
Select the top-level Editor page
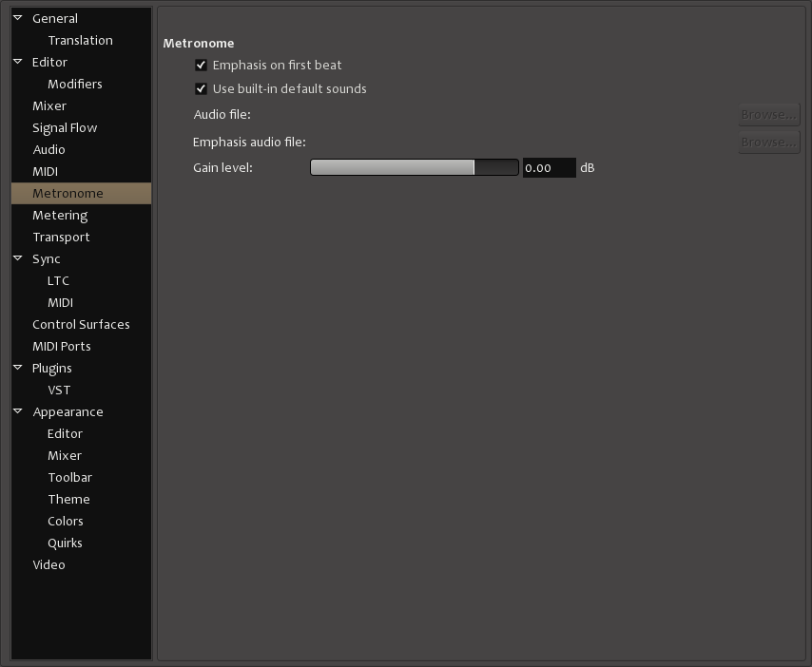(x=49, y=62)
